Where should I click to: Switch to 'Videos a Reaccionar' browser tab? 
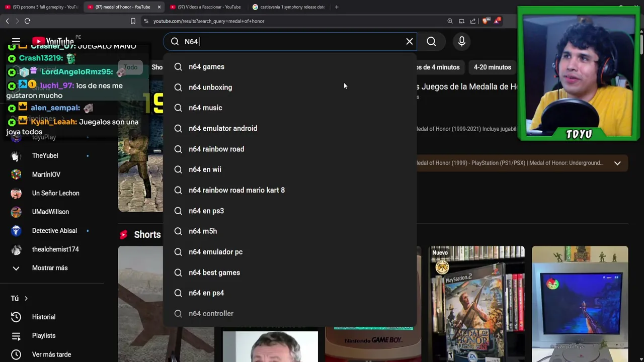[206, 7]
